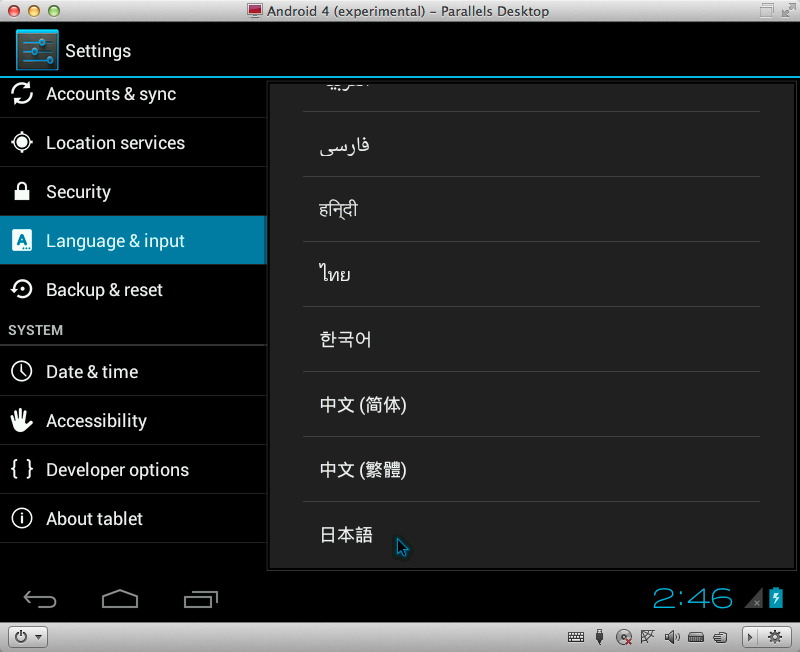Open Backup & reset settings

134,289
